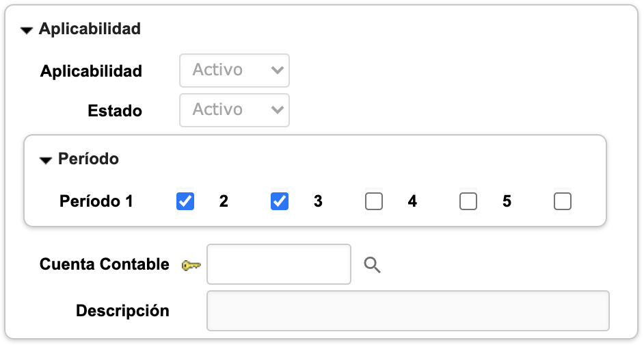
Task: Open the Estado dropdown
Action: coord(234,110)
